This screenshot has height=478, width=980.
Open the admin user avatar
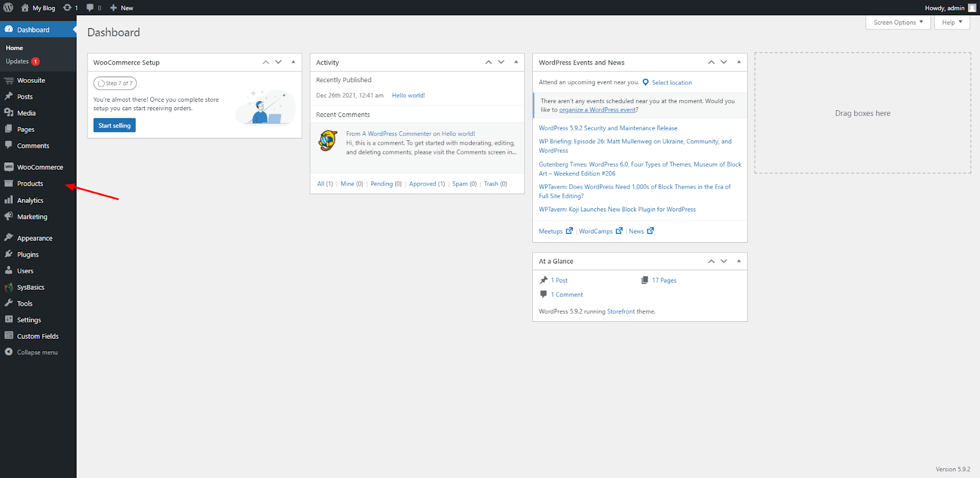[x=972, y=8]
